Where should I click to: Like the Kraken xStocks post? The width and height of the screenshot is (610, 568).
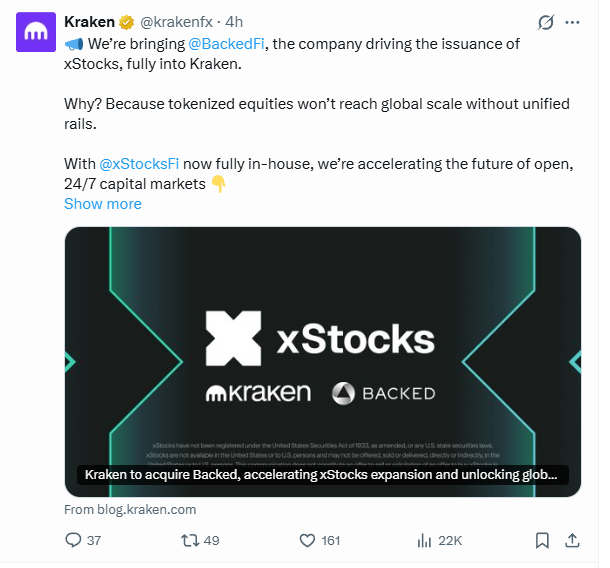click(309, 540)
